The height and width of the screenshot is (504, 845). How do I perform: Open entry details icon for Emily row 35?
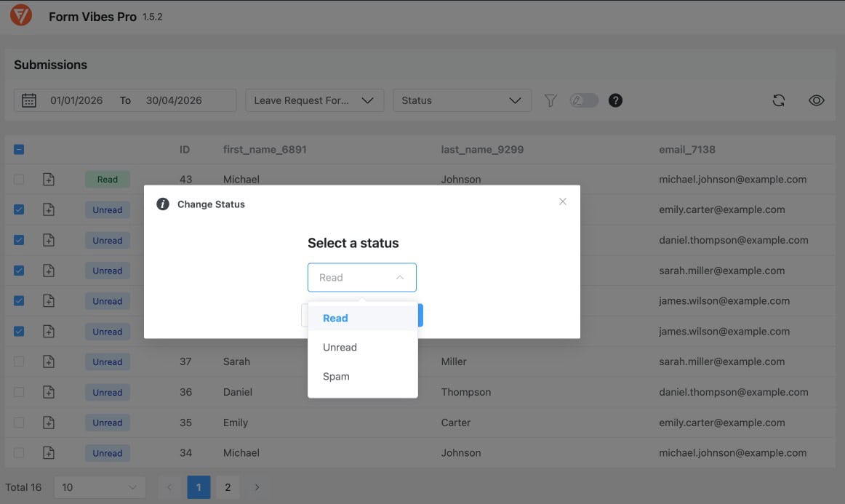(x=49, y=423)
